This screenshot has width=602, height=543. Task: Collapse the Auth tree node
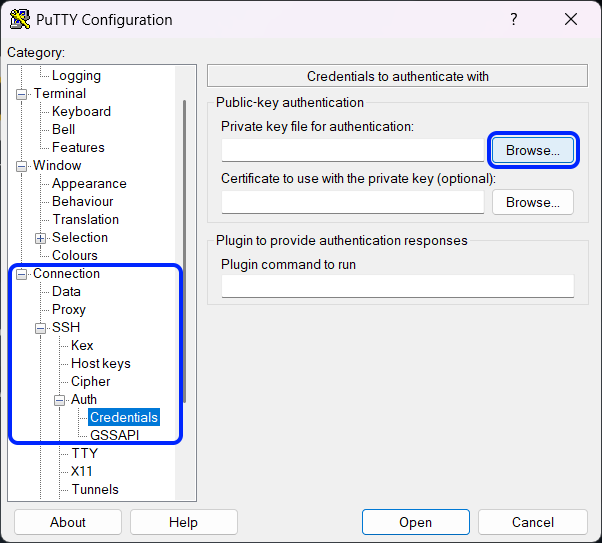click(59, 400)
